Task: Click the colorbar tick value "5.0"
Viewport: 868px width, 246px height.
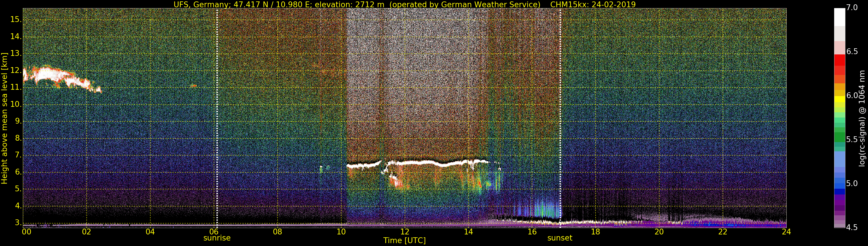Action: [852, 184]
